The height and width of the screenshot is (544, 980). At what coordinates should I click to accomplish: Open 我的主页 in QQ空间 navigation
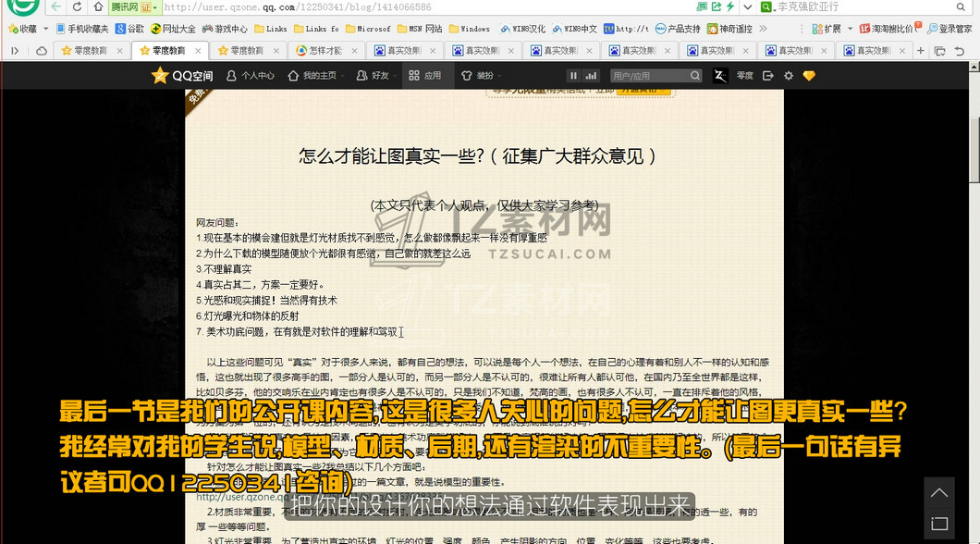(x=312, y=76)
